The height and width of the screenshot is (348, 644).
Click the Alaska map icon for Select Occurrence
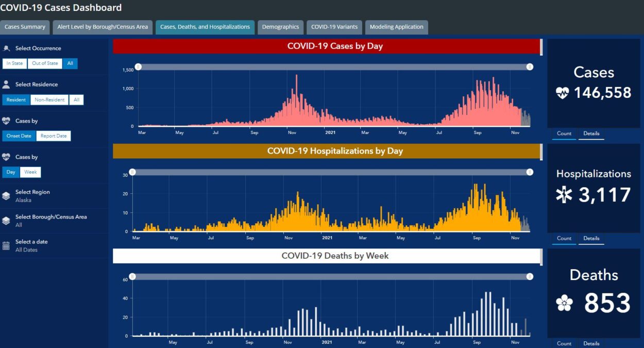point(6,48)
